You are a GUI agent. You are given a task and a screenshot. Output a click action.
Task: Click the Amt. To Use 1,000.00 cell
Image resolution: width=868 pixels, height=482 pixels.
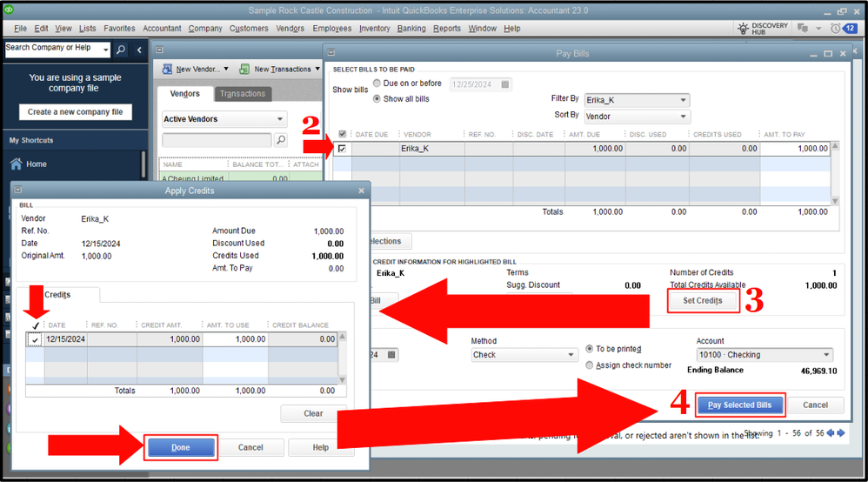click(236, 339)
